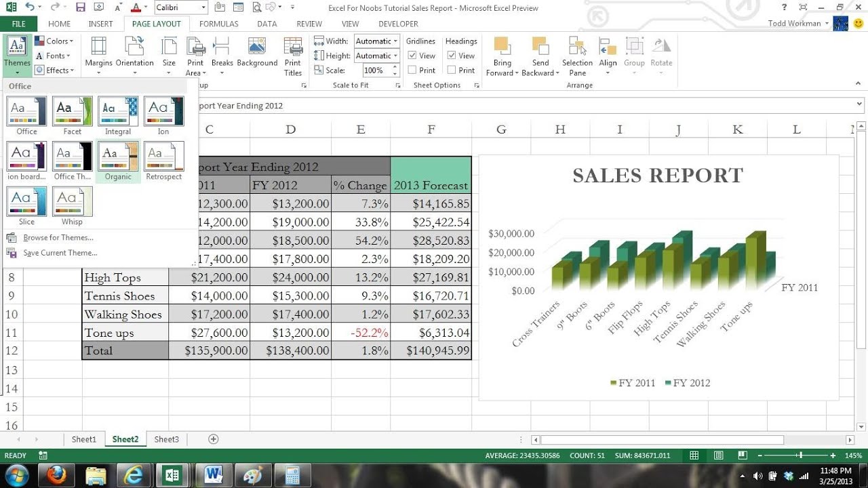Open the Print Area menu
The width and height of the screenshot is (868, 488).
195,56
